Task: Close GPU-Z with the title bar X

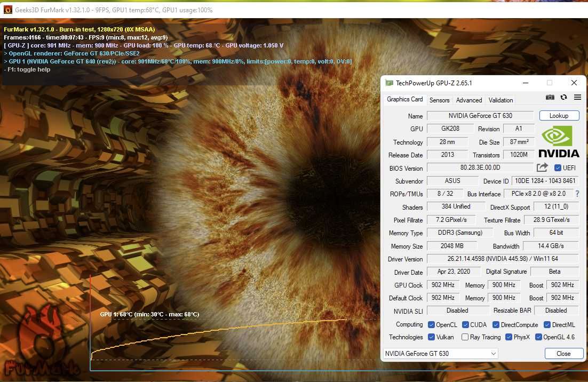Action: point(574,83)
